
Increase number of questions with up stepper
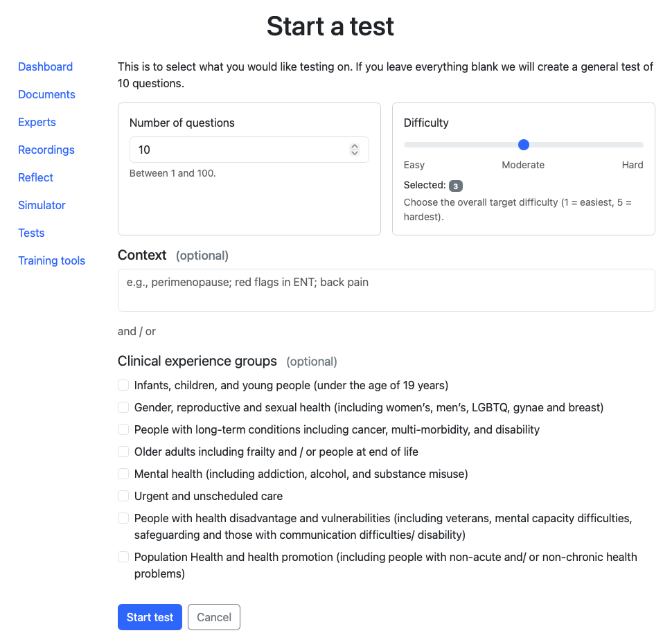click(x=354, y=145)
